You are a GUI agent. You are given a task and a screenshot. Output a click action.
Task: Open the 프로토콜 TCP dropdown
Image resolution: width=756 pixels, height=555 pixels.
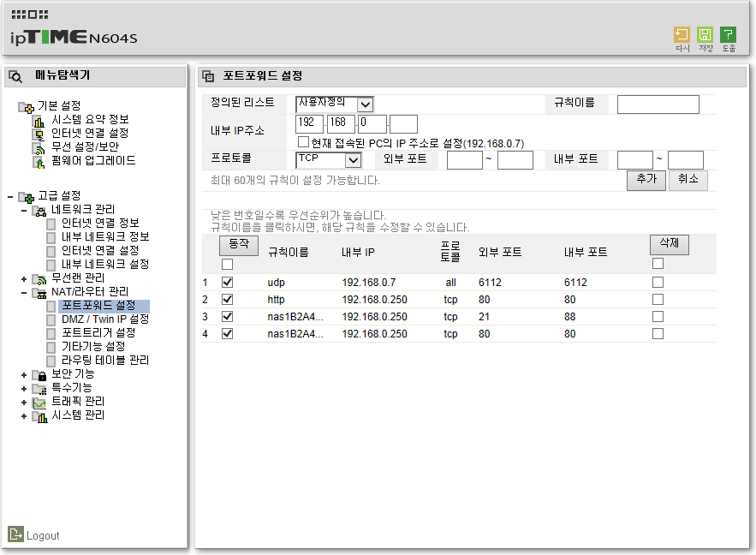coord(328,159)
